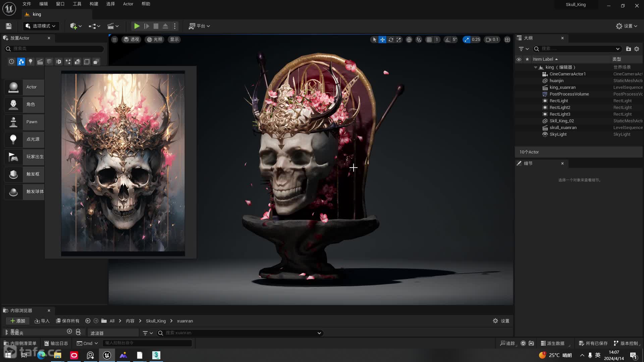
Task: Click 保存所有 save all button
Action: [x=67, y=321]
